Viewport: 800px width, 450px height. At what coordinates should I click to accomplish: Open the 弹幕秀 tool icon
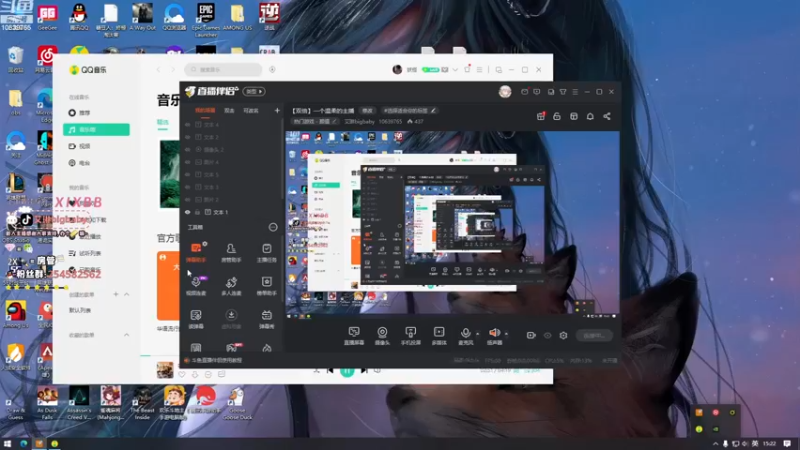click(x=266, y=319)
